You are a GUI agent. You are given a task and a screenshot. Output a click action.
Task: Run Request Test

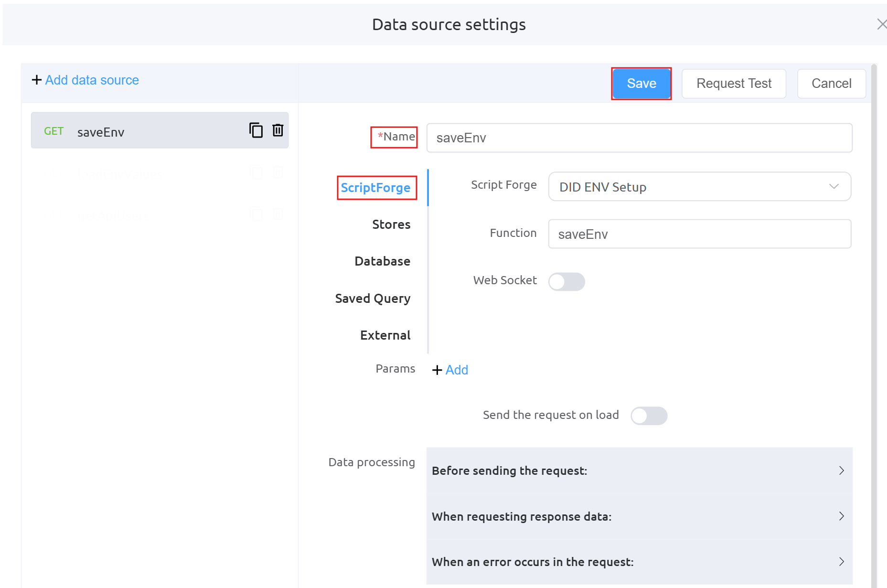pyautogui.click(x=734, y=84)
